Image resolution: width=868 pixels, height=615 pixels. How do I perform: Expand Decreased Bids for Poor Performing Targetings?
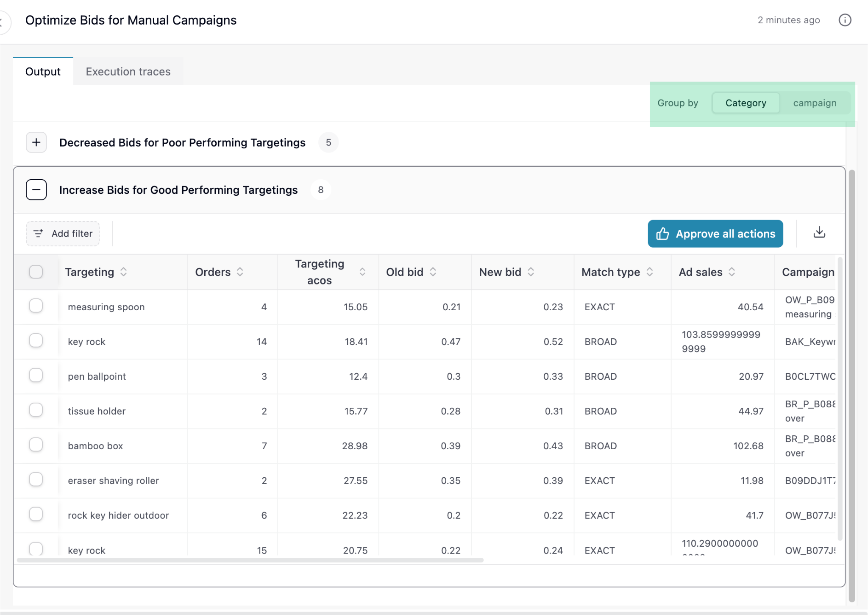coord(36,142)
